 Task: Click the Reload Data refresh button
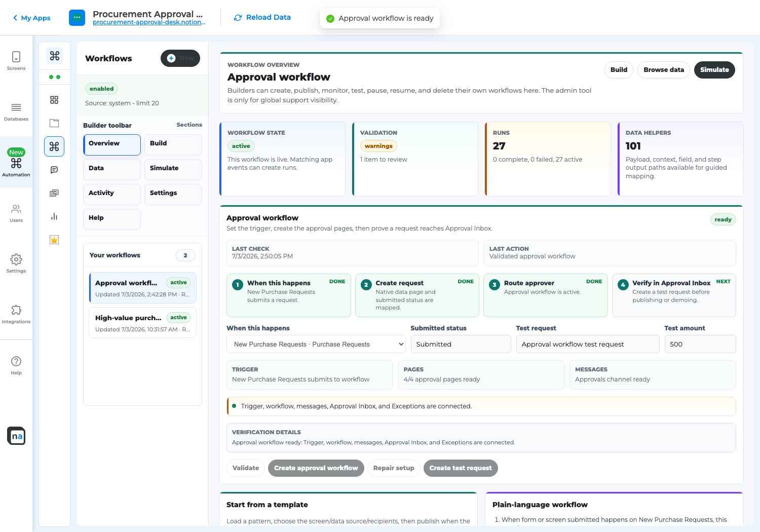262,17
